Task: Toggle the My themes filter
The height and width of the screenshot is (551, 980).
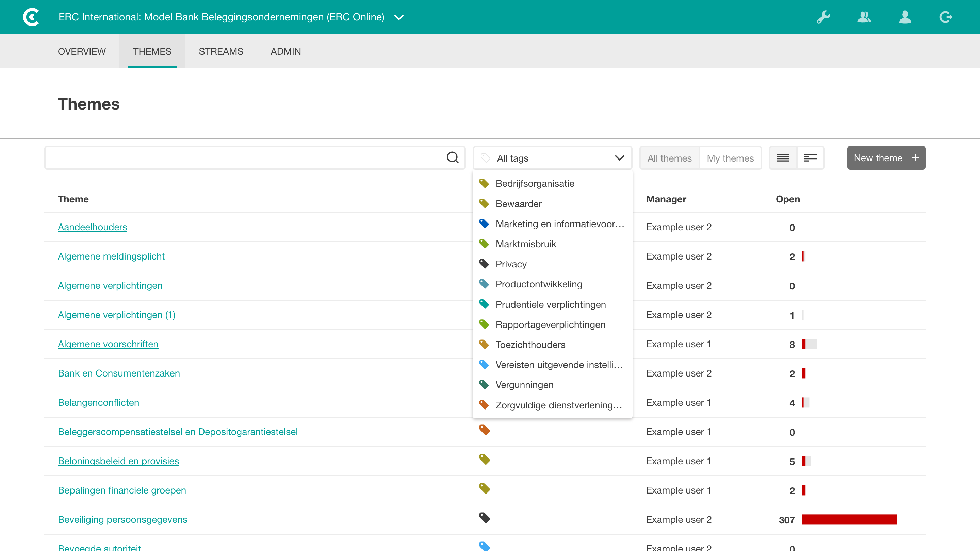Action: [730, 158]
